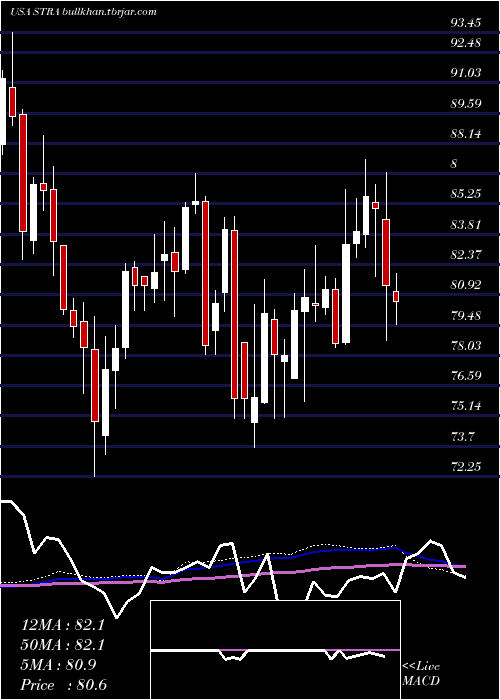Click the 79.48 price axis label
The height and width of the screenshot is (700, 500).
pyautogui.click(x=466, y=316)
